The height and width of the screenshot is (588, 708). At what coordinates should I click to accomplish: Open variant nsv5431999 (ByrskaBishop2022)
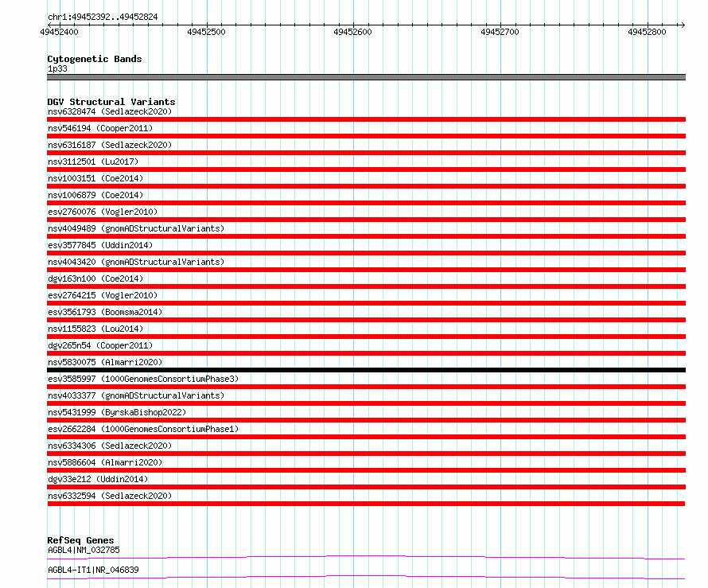pos(117,412)
